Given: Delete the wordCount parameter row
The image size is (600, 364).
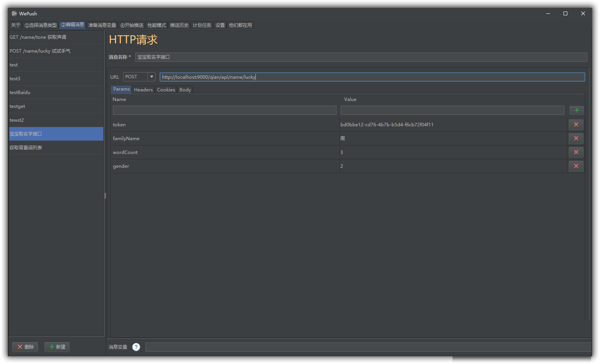Looking at the screenshot, I should (x=576, y=152).
